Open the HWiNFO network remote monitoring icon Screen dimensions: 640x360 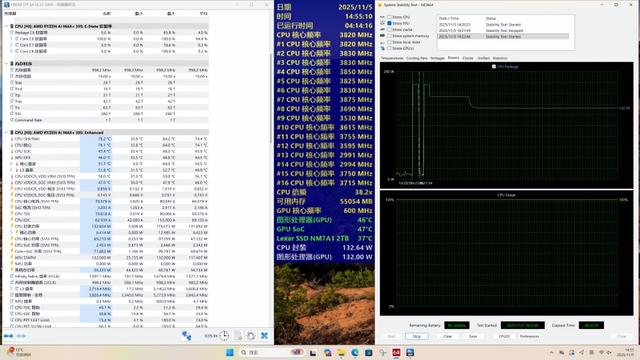tap(187, 336)
